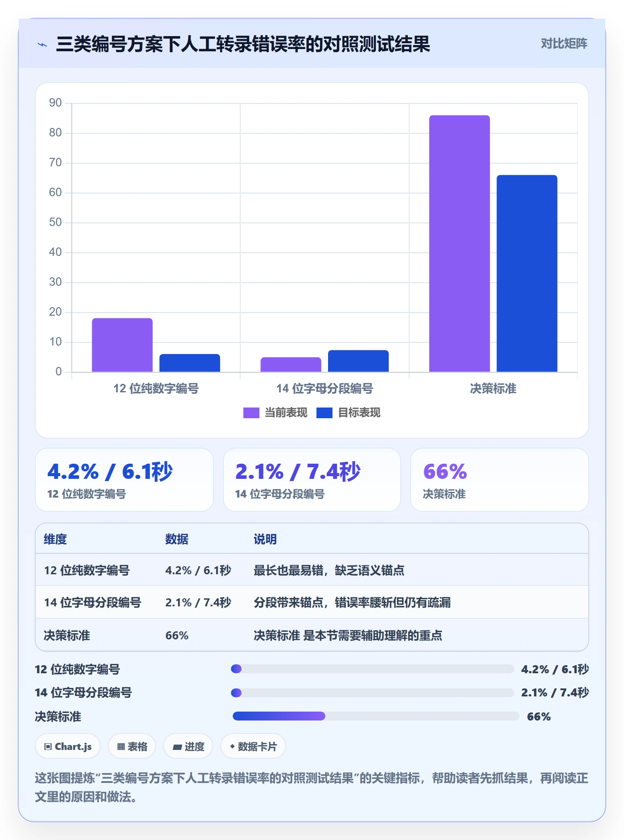This screenshot has width=624, height=840.
Task: Click the blue 决策标准 bar in the chart
Action: (x=527, y=273)
